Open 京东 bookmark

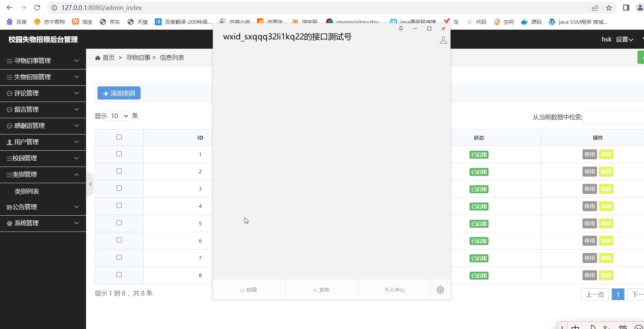(110, 22)
